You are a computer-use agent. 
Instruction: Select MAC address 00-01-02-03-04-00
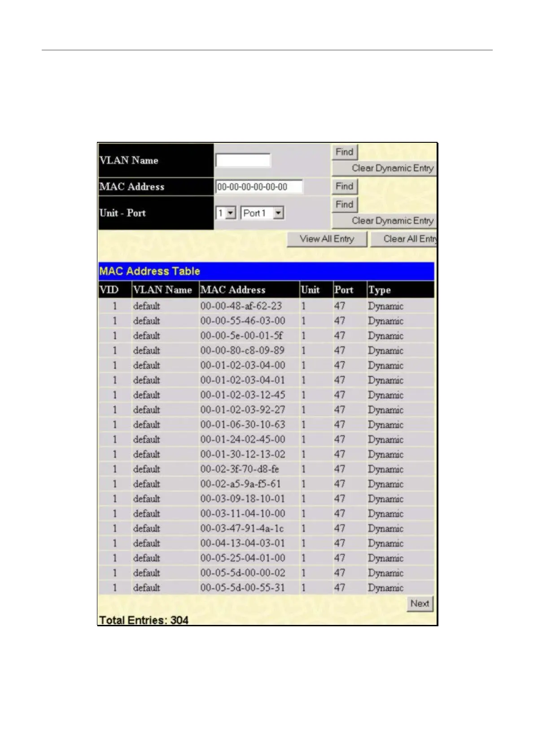pos(242,365)
